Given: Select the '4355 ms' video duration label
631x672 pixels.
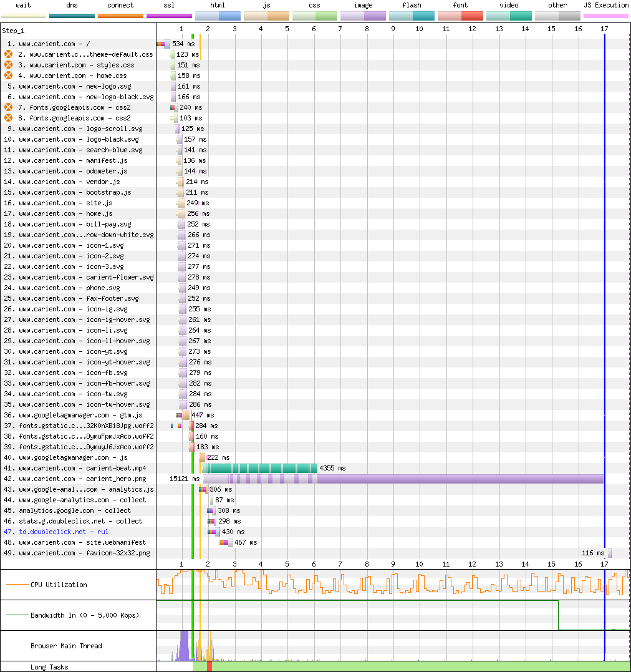Looking at the screenshot, I should click(332, 468).
